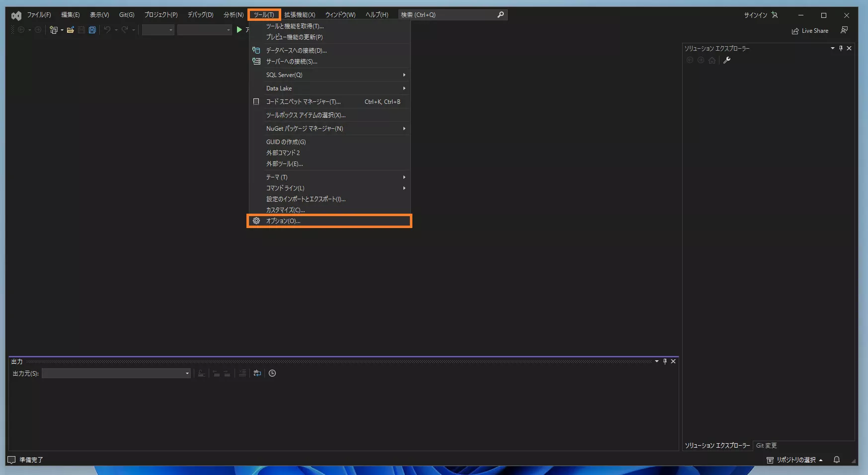The width and height of the screenshot is (868, 475).
Task: Open notifications bell in status bar
Action: 837,460
